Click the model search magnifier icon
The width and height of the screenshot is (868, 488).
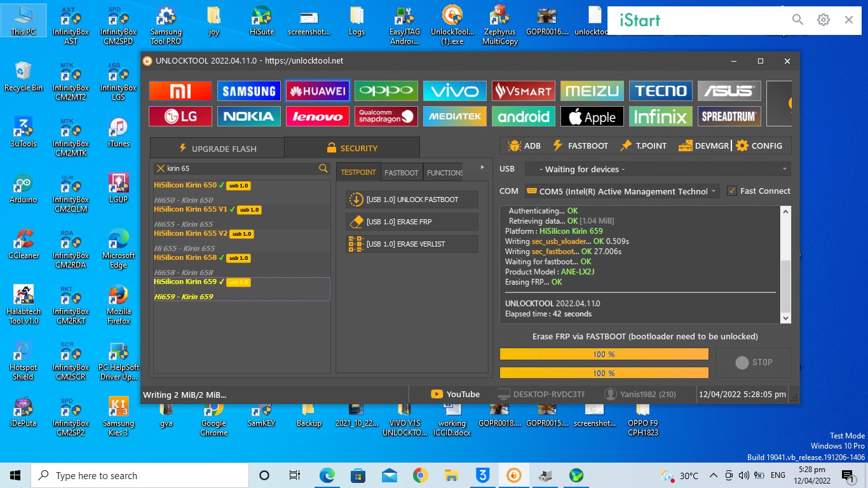tap(323, 168)
